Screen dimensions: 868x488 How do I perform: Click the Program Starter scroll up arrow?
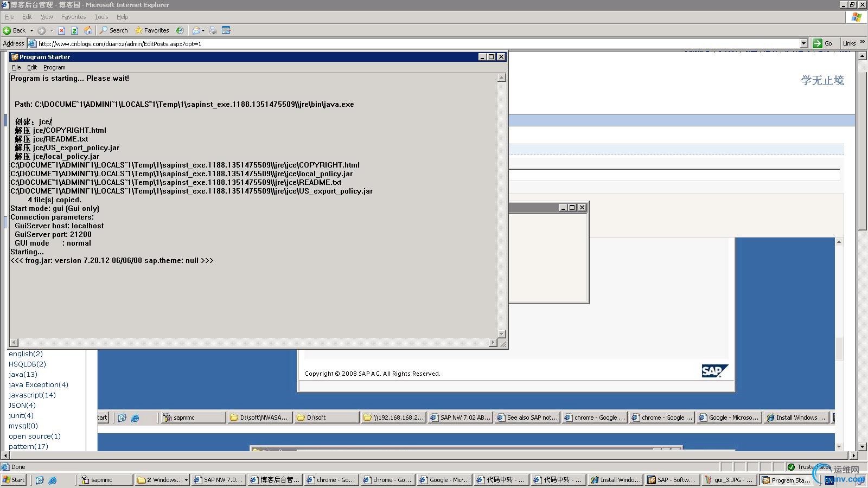coord(502,78)
